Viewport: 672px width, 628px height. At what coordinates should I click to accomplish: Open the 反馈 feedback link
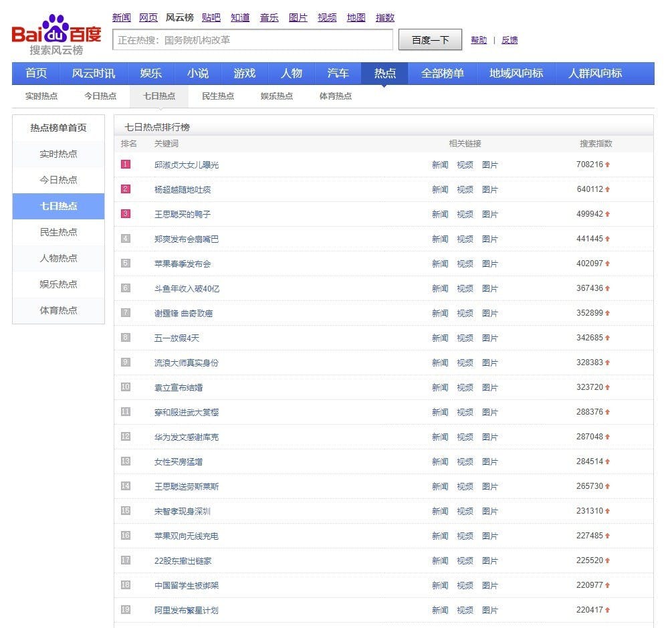coord(510,40)
